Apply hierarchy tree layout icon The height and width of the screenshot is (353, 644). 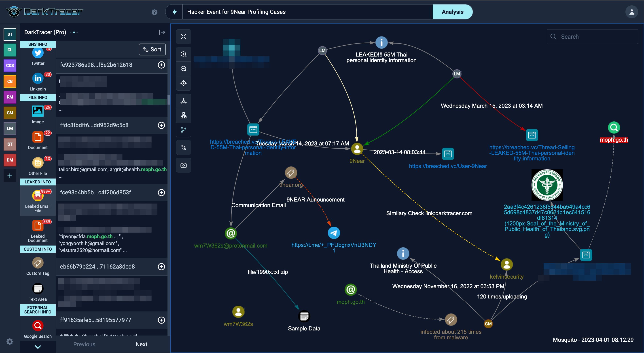[184, 116]
